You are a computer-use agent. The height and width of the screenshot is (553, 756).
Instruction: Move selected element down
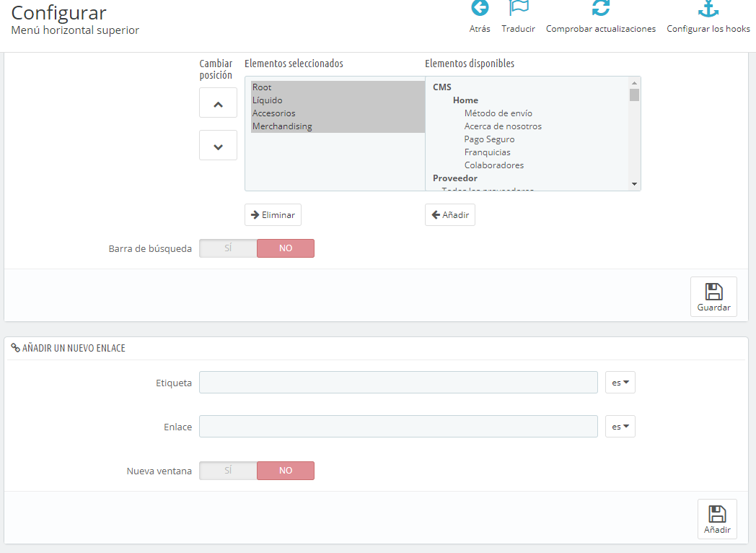point(218,145)
